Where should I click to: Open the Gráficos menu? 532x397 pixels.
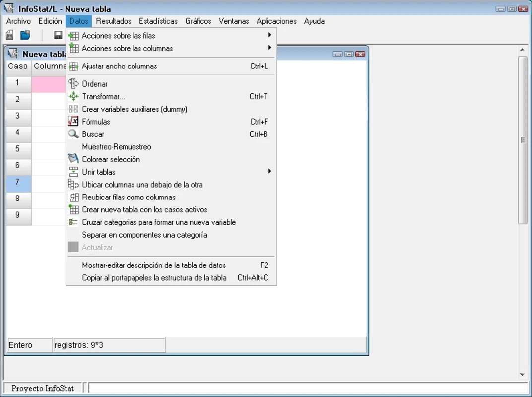[x=198, y=21]
